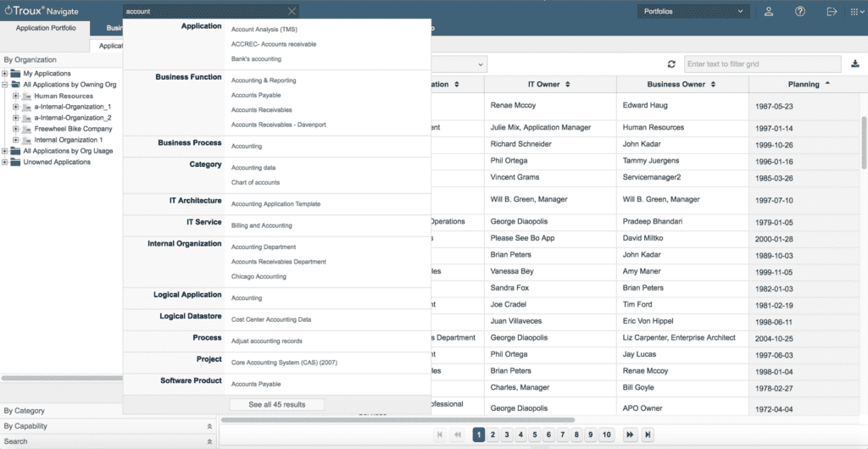Go to the last page of results
868x449 pixels.
[647, 435]
